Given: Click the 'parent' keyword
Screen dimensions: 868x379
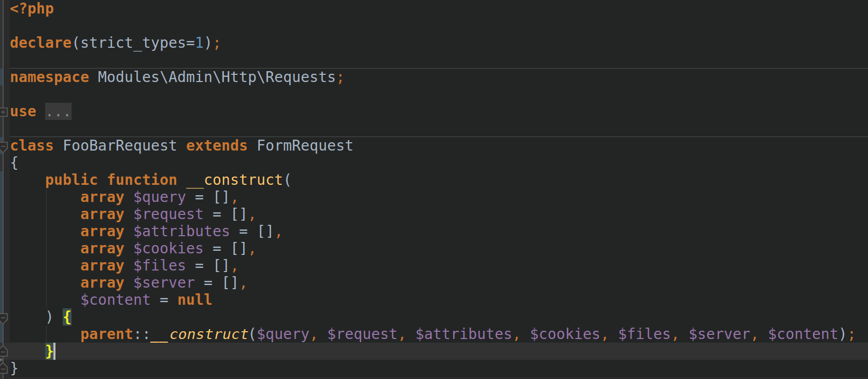Looking at the screenshot, I should click(107, 334).
